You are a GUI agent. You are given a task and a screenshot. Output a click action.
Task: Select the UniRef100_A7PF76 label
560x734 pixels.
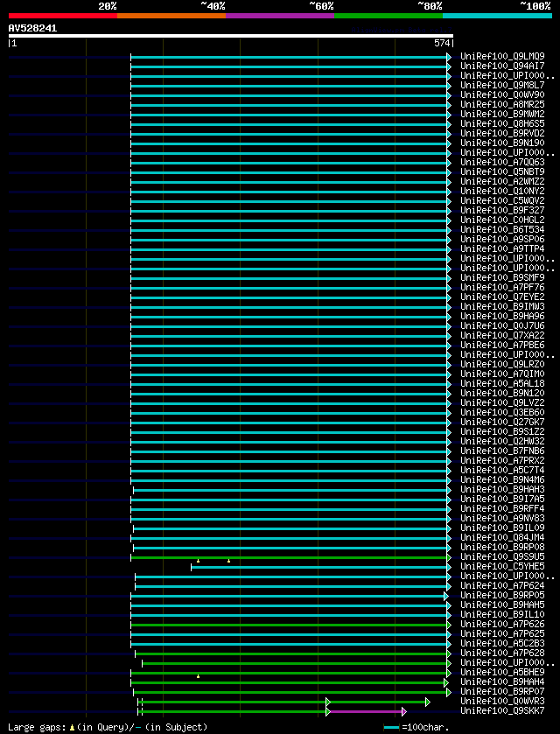pos(502,288)
